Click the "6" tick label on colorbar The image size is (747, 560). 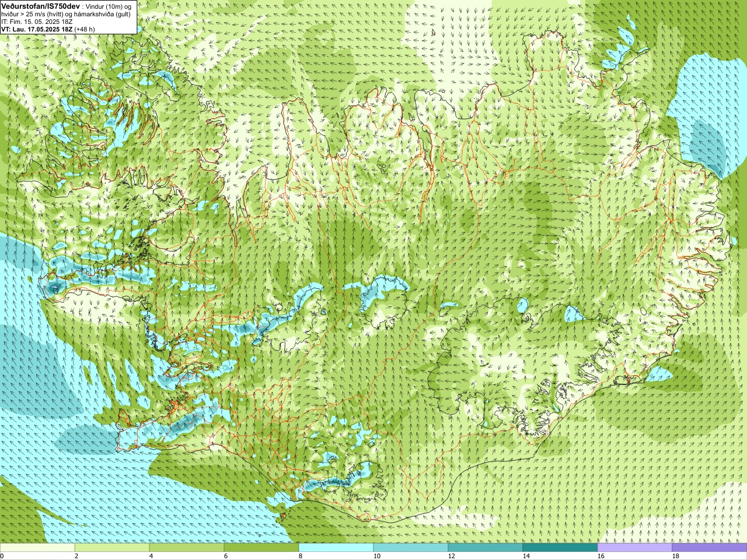(226, 556)
